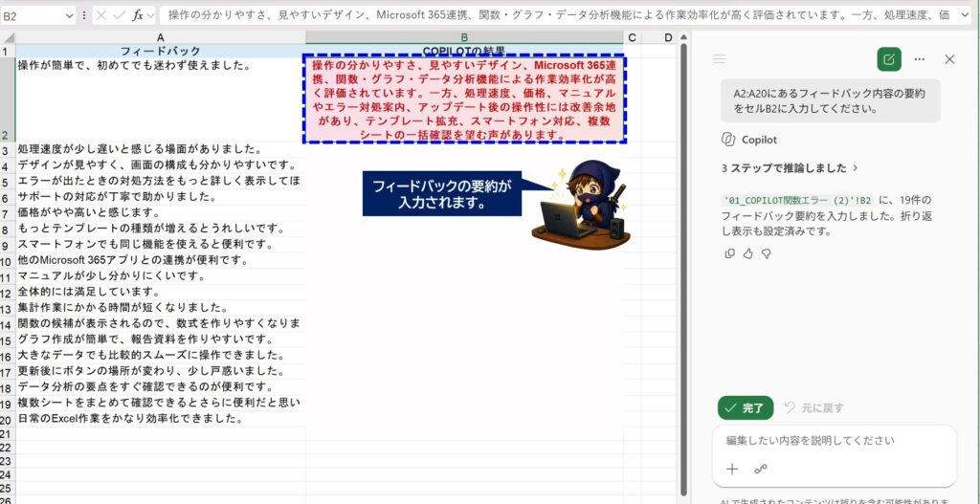
Task: Open the dropdown arrow next to fx
Action: pos(150,15)
